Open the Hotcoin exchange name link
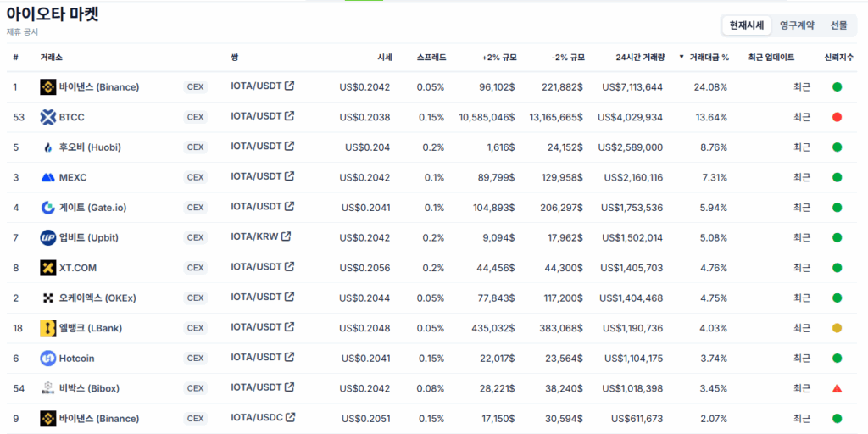This screenshot has width=868, height=434. (x=77, y=359)
